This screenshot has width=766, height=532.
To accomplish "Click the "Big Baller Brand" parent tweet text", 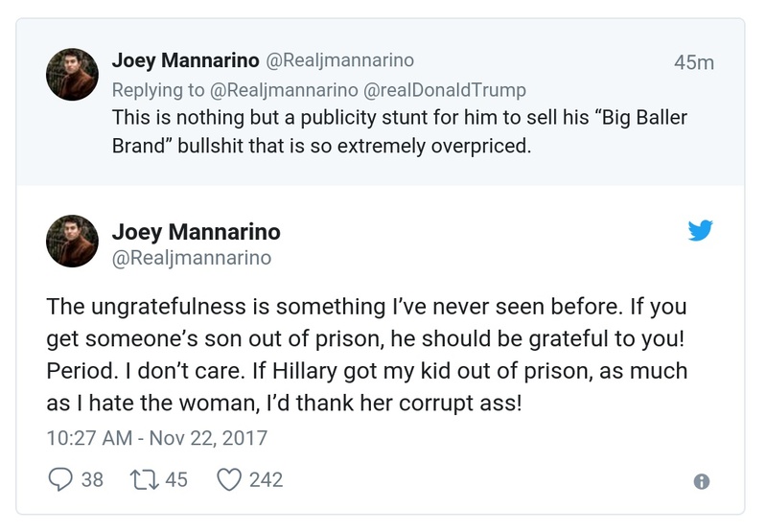I will (400, 132).
